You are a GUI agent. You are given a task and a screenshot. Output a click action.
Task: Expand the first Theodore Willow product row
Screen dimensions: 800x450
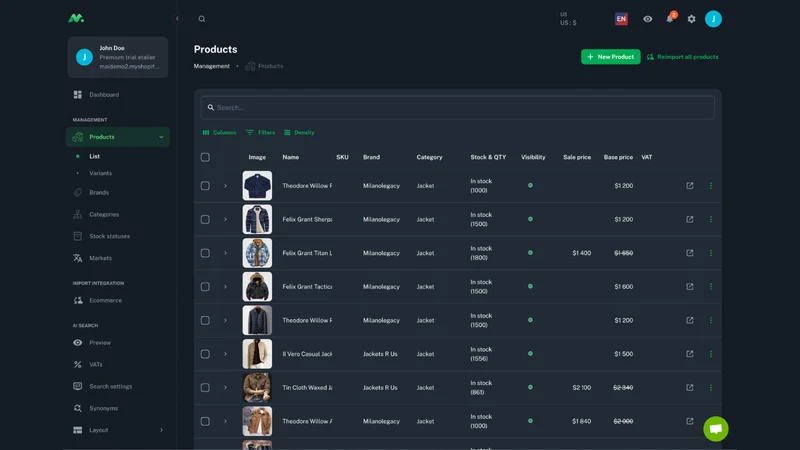(225, 186)
